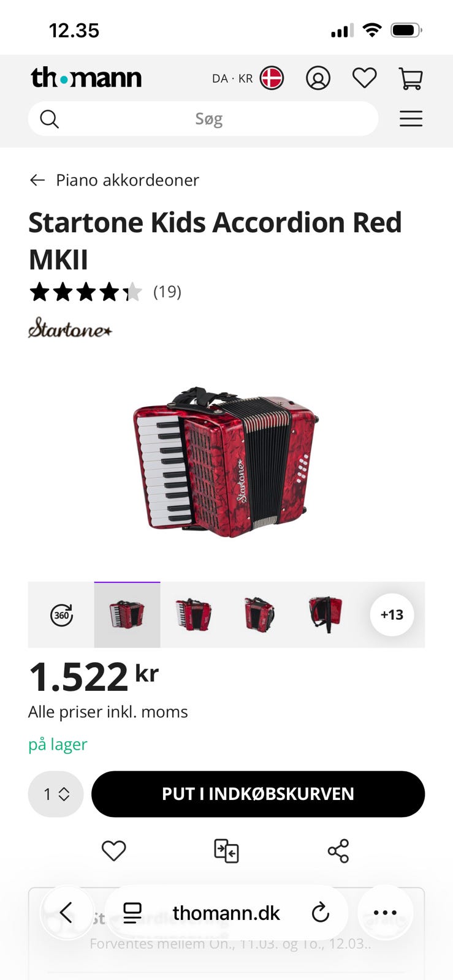The height and width of the screenshot is (980, 453).
Task: Open the quantity selector showing 1
Action: pos(56,794)
